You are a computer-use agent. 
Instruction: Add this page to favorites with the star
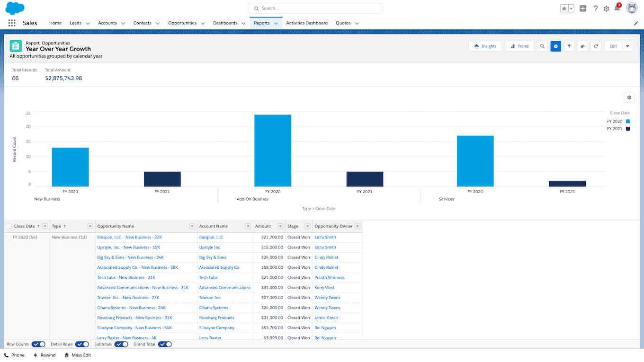[x=564, y=8]
